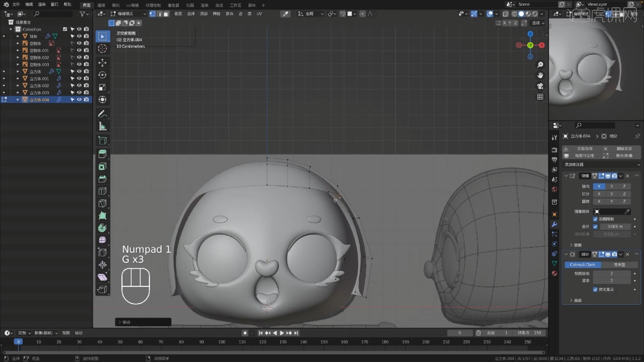Adjust the 视图层级 value field

coord(611,274)
